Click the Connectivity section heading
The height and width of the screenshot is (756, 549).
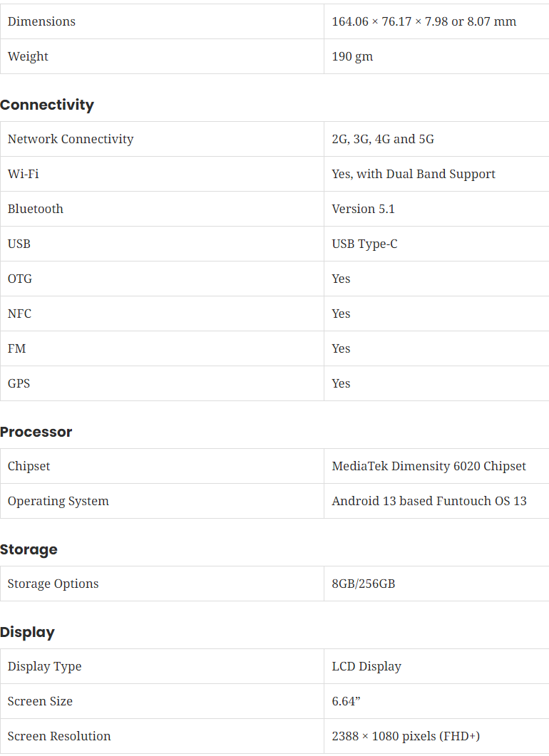(x=47, y=105)
